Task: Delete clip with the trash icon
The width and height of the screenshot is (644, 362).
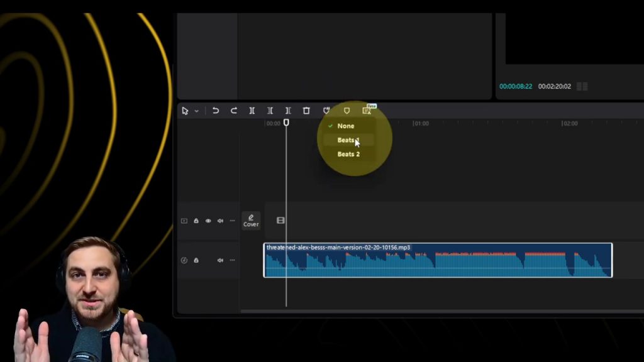Action: (306, 111)
